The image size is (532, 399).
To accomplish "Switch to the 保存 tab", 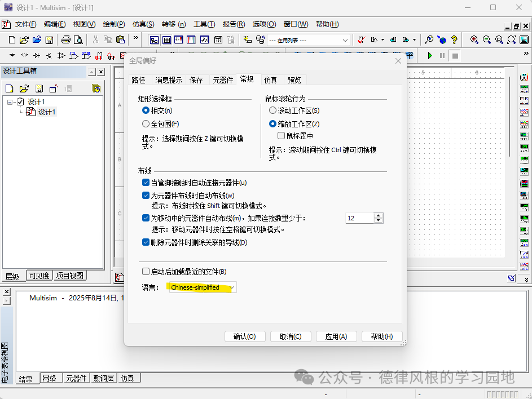I will pos(196,81).
